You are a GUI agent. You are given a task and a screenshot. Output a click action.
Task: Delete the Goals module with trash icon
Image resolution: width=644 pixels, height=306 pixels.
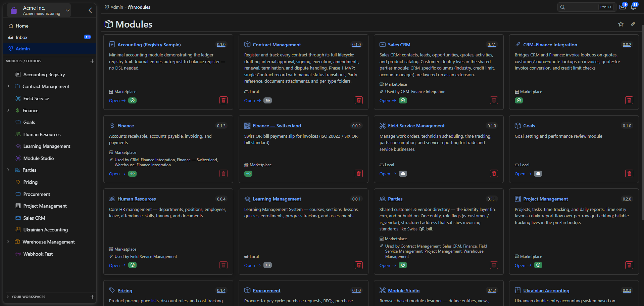pyautogui.click(x=629, y=174)
